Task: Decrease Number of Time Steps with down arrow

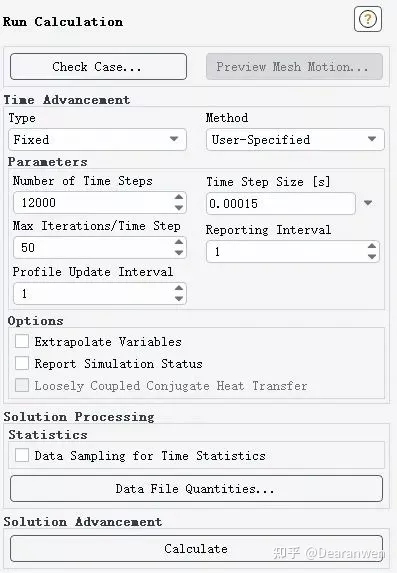Action: (x=178, y=208)
